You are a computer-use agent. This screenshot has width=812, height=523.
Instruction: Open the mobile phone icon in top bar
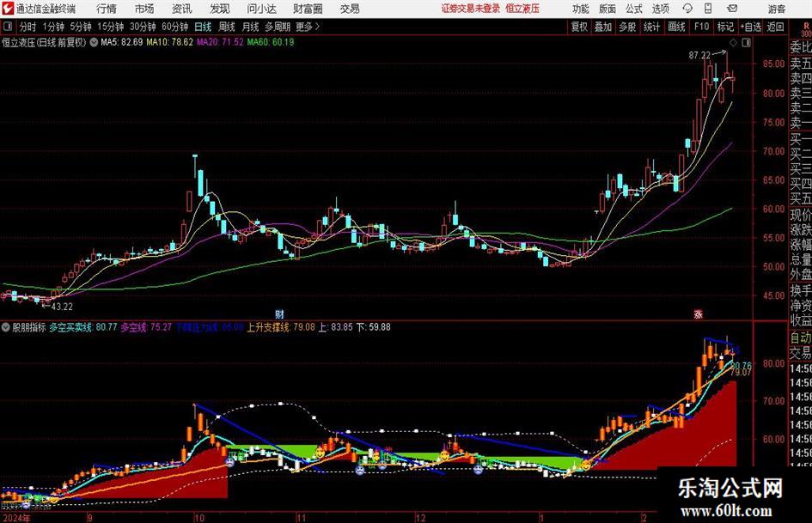708,9
